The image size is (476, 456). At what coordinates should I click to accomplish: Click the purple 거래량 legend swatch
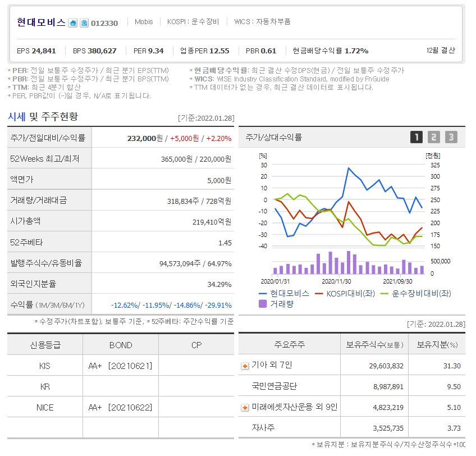pos(263,304)
